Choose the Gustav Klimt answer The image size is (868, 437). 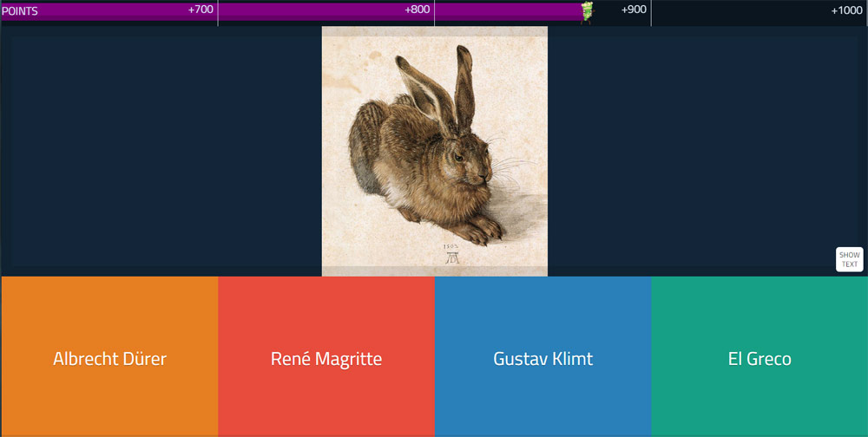[x=542, y=356]
